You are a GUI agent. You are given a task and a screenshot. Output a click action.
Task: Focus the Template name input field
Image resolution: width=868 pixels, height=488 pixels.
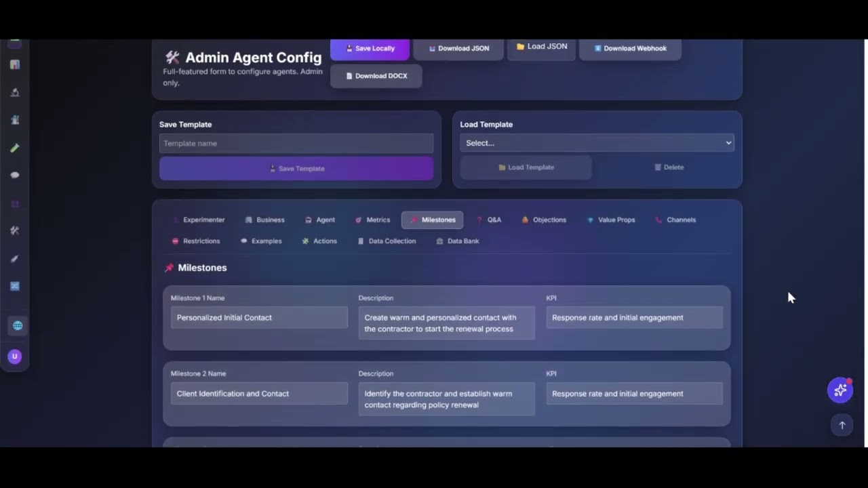296,144
